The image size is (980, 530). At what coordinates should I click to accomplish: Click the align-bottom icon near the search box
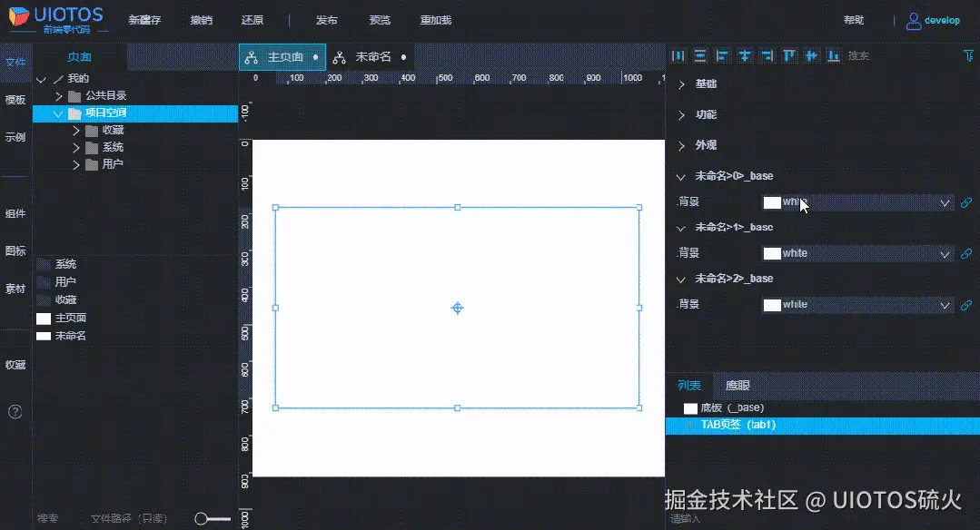835,55
